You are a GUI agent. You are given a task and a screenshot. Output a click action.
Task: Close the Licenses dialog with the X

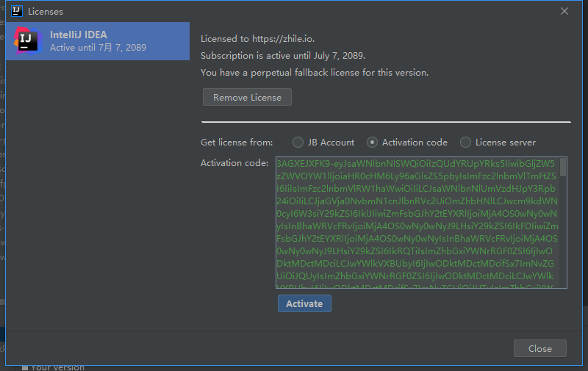[564, 11]
